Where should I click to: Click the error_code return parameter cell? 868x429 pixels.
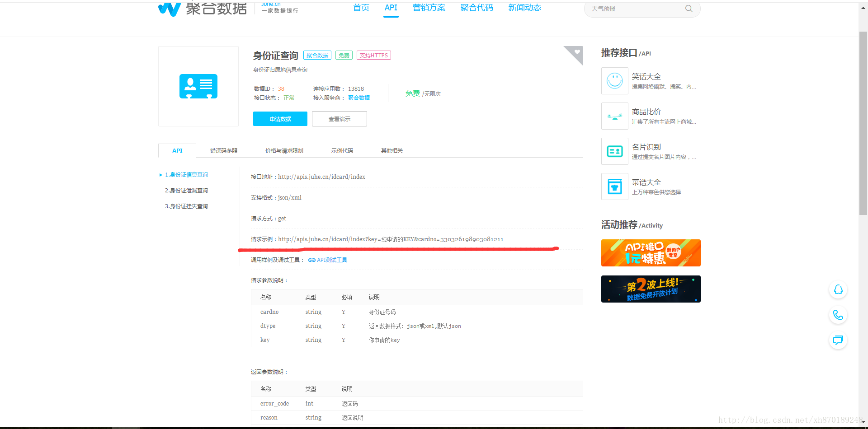click(274, 404)
